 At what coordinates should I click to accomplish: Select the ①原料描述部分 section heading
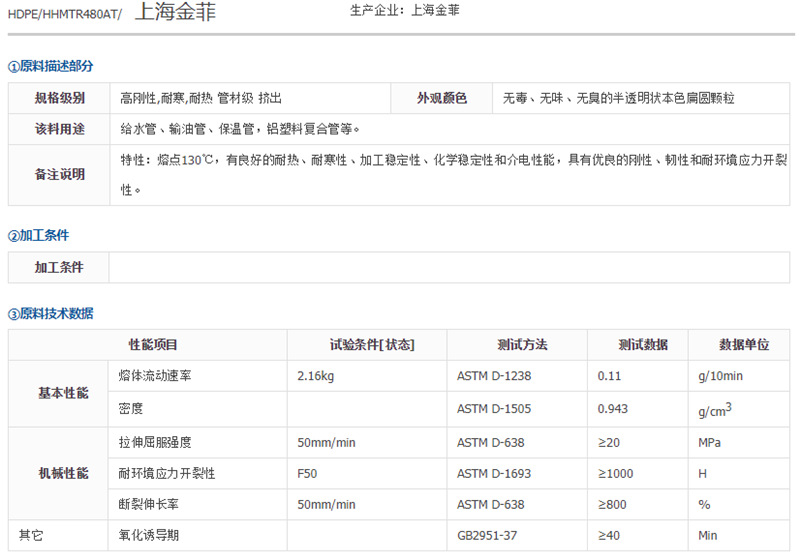click(x=51, y=66)
